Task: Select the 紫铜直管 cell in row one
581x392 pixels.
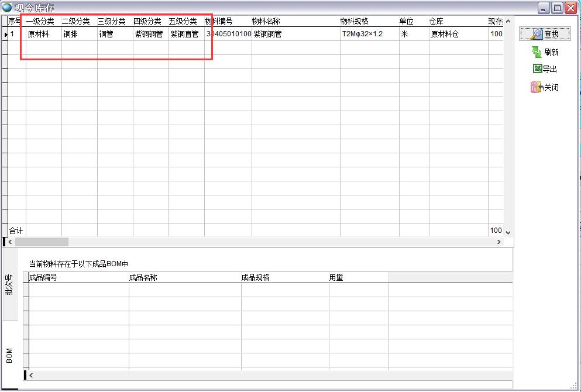Action: 185,35
